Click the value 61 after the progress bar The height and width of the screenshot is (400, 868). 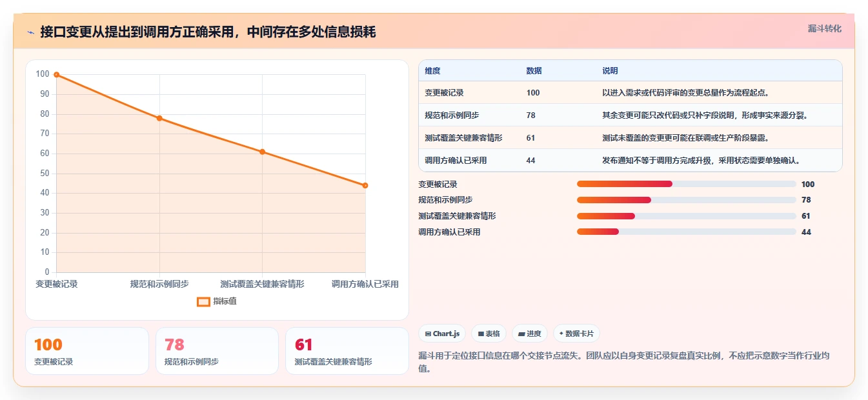pyautogui.click(x=806, y=216)
